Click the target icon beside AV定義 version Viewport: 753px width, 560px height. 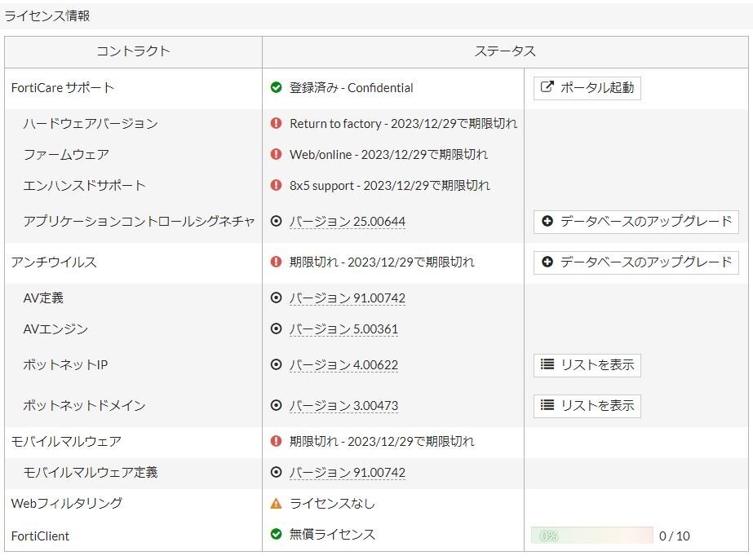point(277,298)
